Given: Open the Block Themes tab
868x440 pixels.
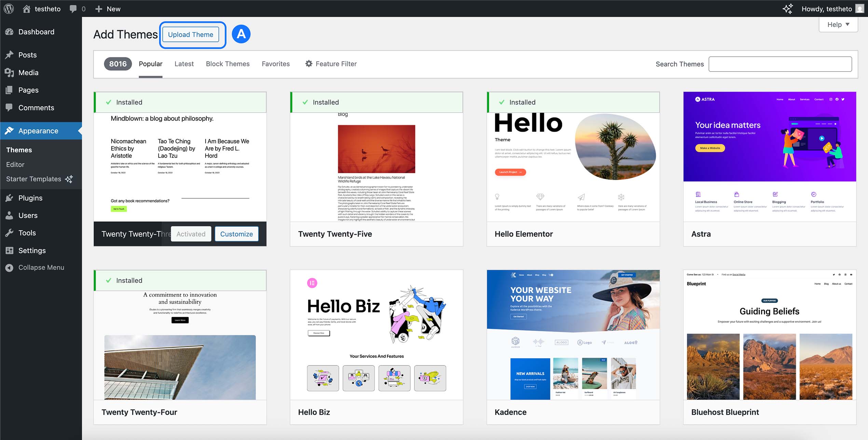Looking at the screenshot, I should (x=228, y=64).
